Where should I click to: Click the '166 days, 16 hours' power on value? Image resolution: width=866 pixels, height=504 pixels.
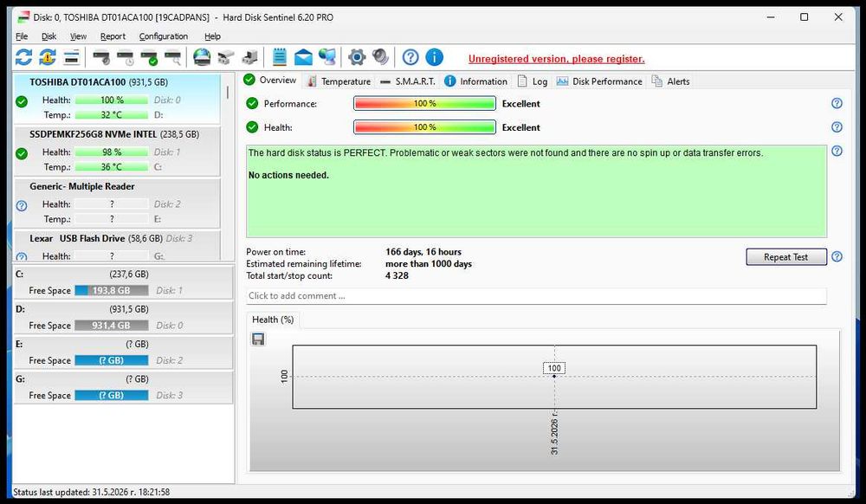(423, 252)
